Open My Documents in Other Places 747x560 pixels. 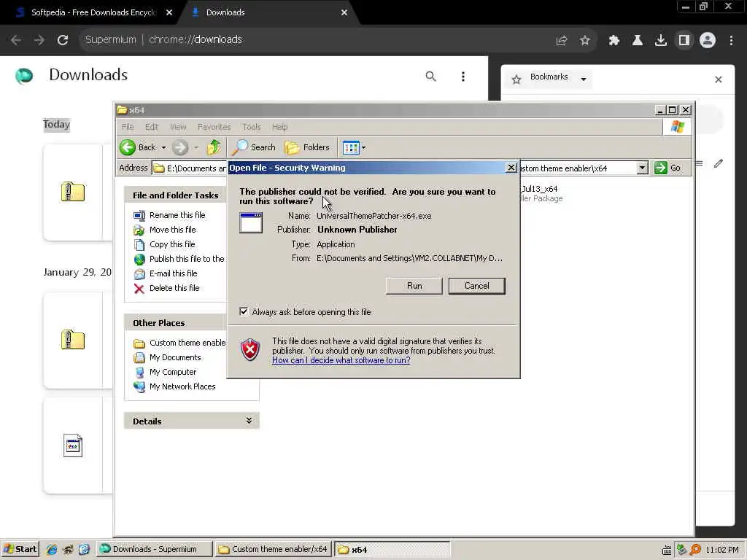click(167, 357)
